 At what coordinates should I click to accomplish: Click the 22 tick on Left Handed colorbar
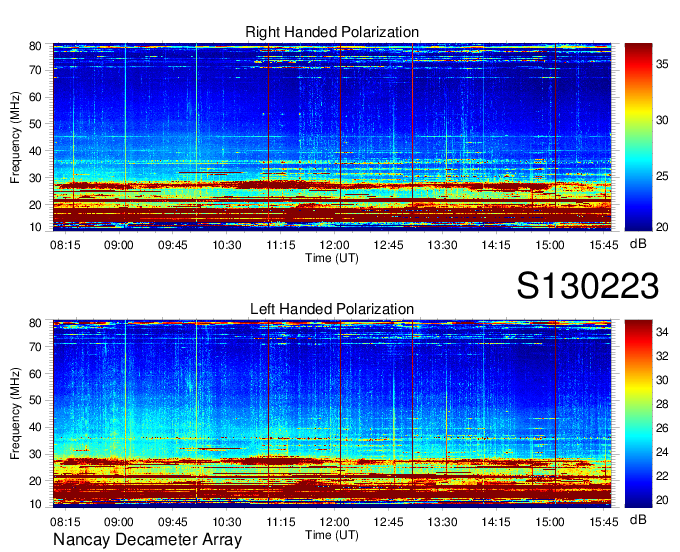(x=662, y=476)
